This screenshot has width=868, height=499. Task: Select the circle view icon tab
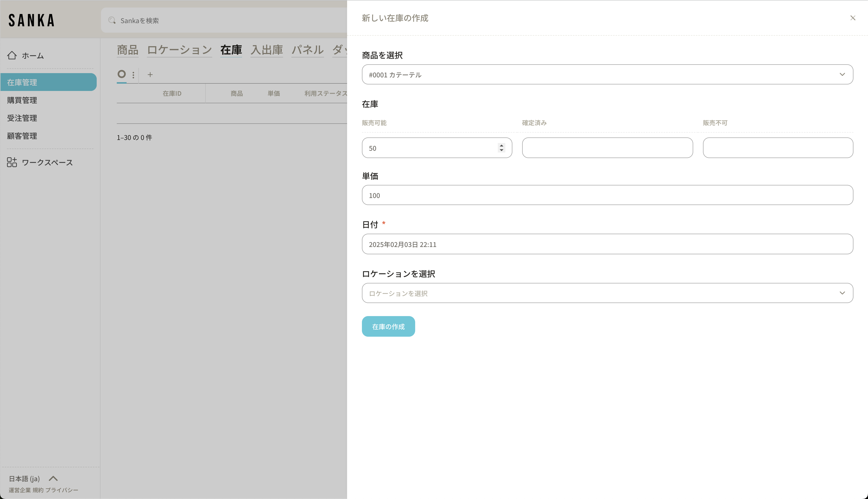click(122, 74)
